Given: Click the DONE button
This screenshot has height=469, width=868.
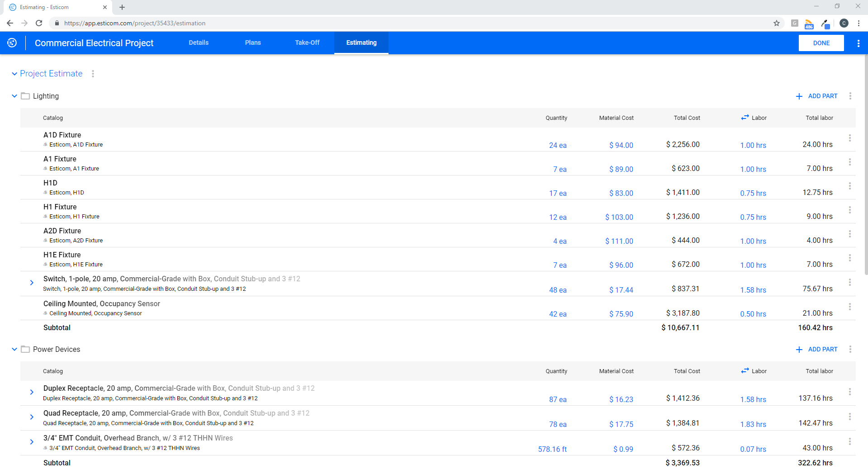Looking at the screenshot, I should click(x=821, y=43).
